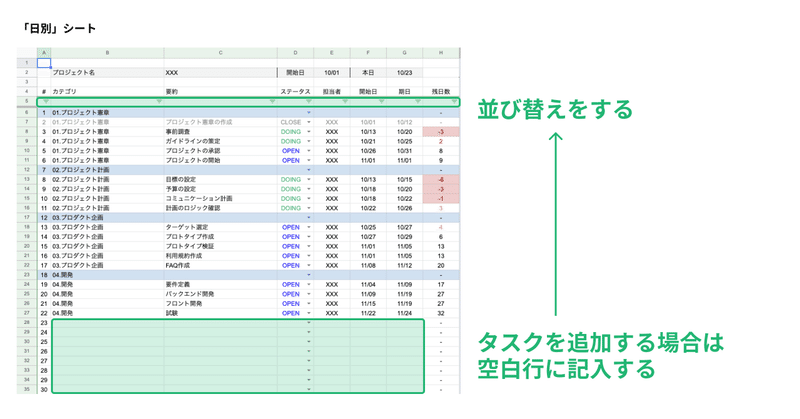Select column A header
This screenshot has width=800, height=419.
(x=44, y=53)
